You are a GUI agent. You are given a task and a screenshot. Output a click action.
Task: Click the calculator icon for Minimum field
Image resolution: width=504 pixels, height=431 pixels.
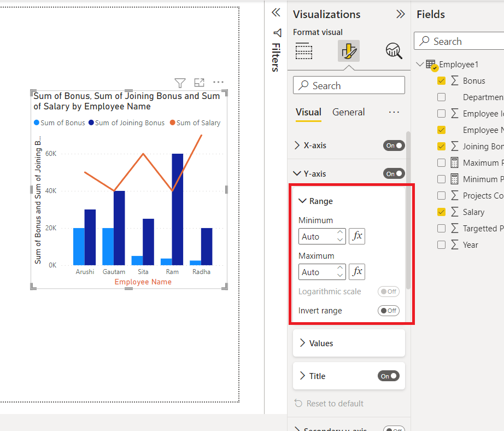pyautogui.click(x=454, y=179)
